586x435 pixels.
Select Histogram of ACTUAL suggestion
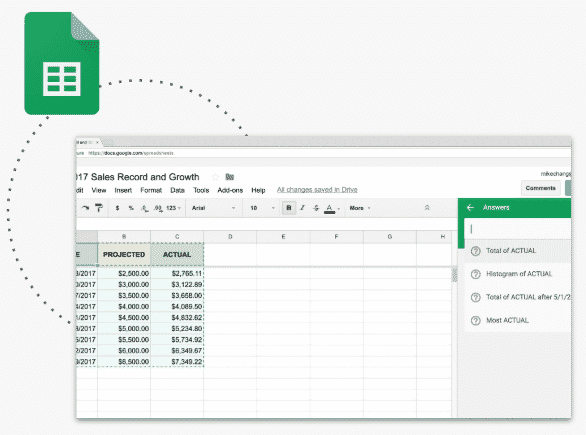518,274
